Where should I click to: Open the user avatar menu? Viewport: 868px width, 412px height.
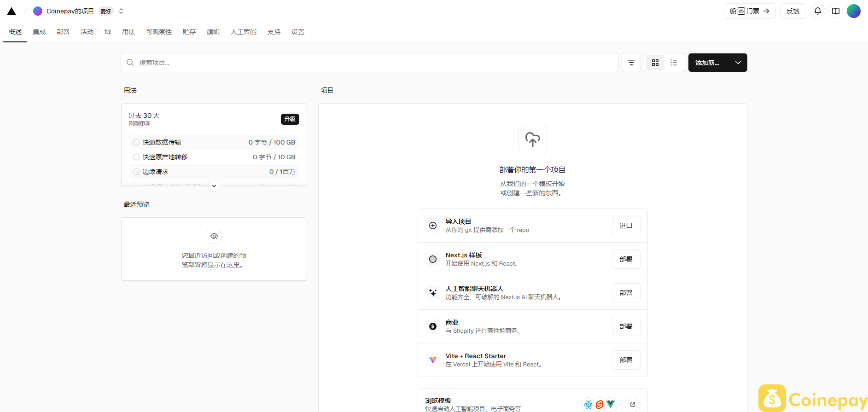tap(854, 11)
